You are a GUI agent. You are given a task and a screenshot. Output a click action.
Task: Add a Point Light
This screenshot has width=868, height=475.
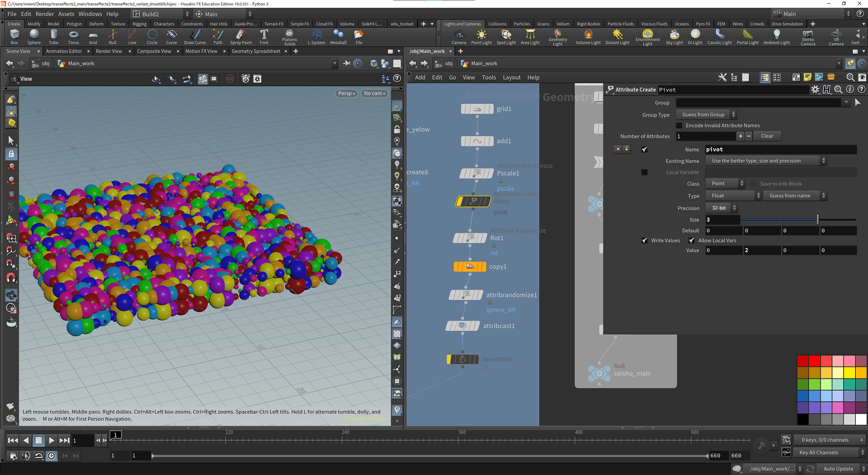[481, 37]
